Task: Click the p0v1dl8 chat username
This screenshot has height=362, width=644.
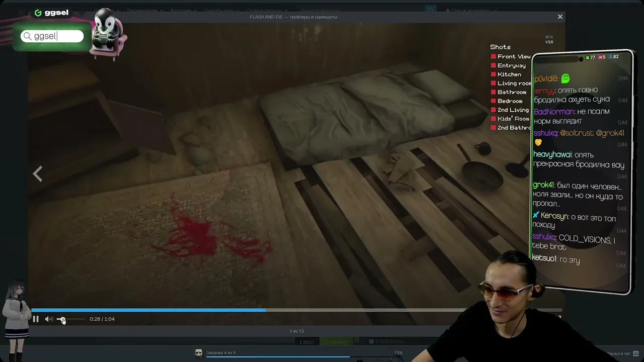Action: click(546, 79)
